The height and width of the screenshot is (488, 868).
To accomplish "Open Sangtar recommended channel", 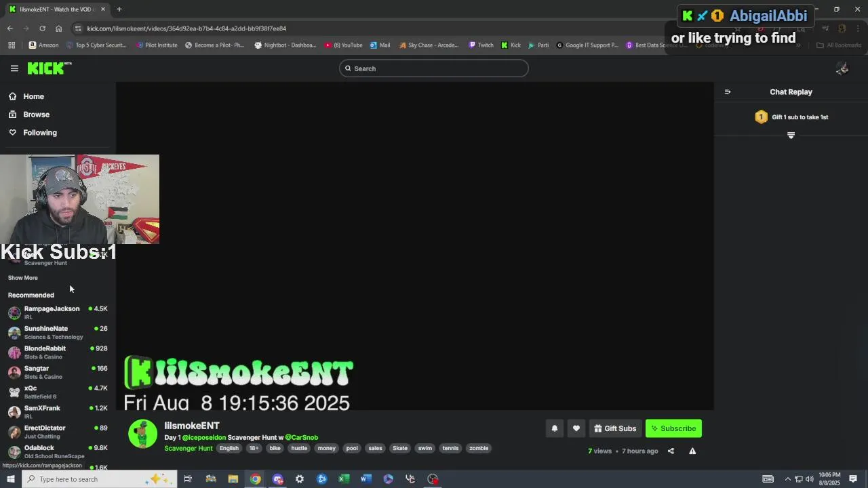I will point(58,372).
